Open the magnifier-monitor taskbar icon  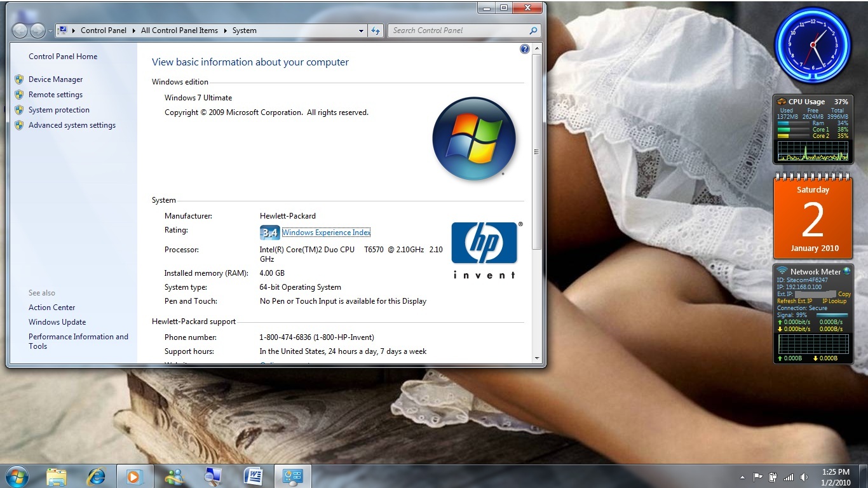click(x=214, y=477)
